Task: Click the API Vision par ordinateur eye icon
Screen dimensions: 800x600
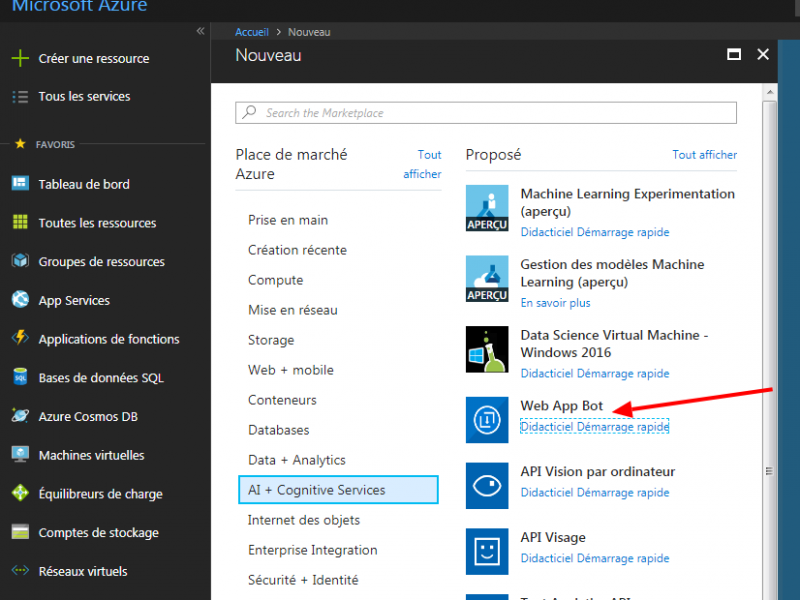Action: pyautogui.click(x=487, y=486)
